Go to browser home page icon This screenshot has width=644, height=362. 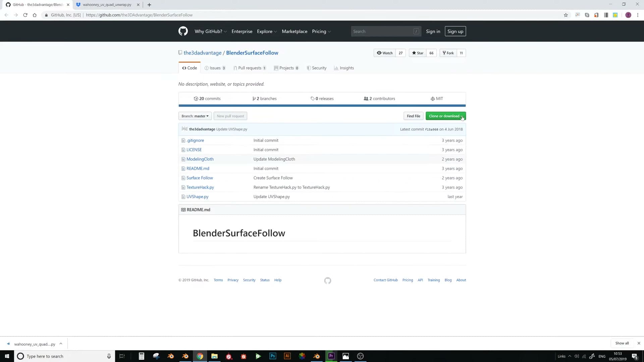(x=35, y=15)
